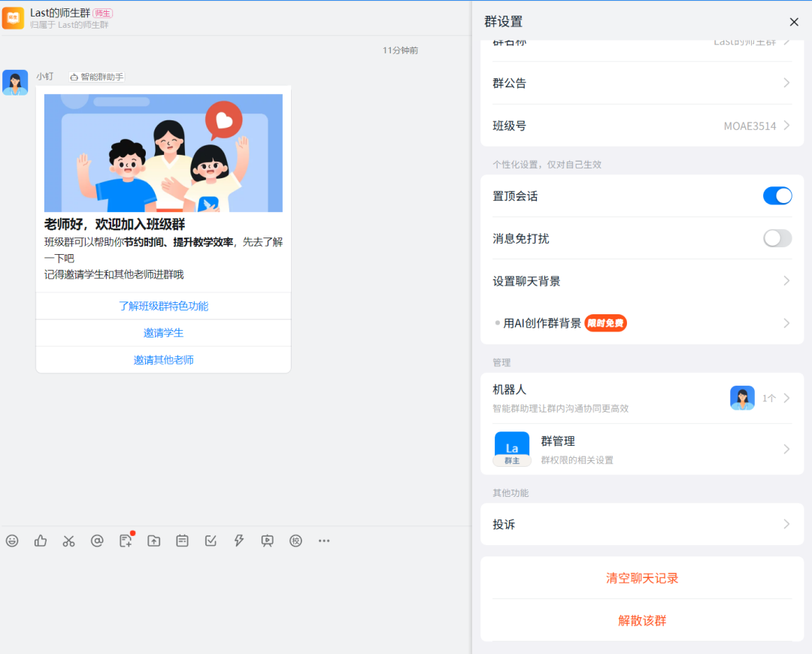812x654 pixels.
Task: Click the @ mention icon
Action: (x=97, y=540)
